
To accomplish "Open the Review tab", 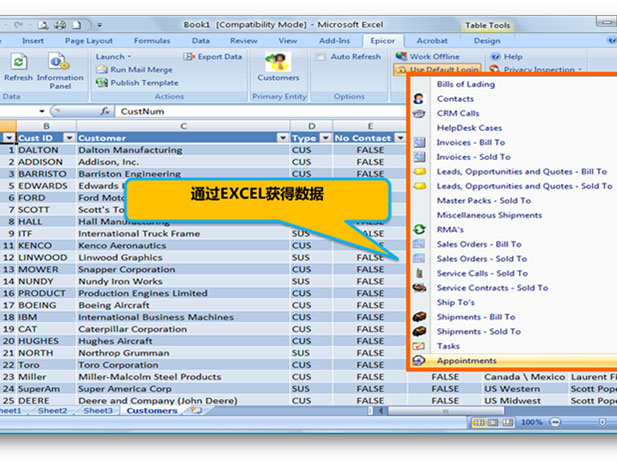I will point(244,41).
